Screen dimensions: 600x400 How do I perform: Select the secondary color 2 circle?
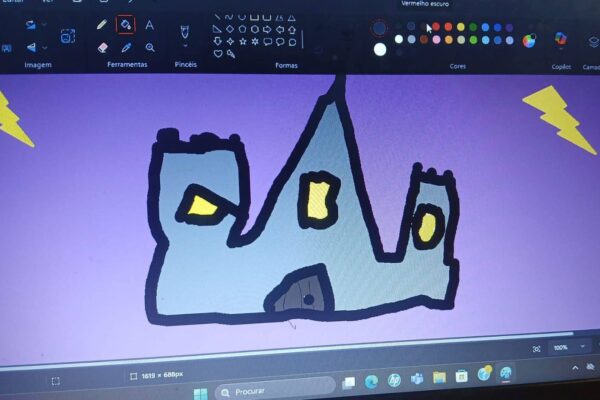(380, 49)
